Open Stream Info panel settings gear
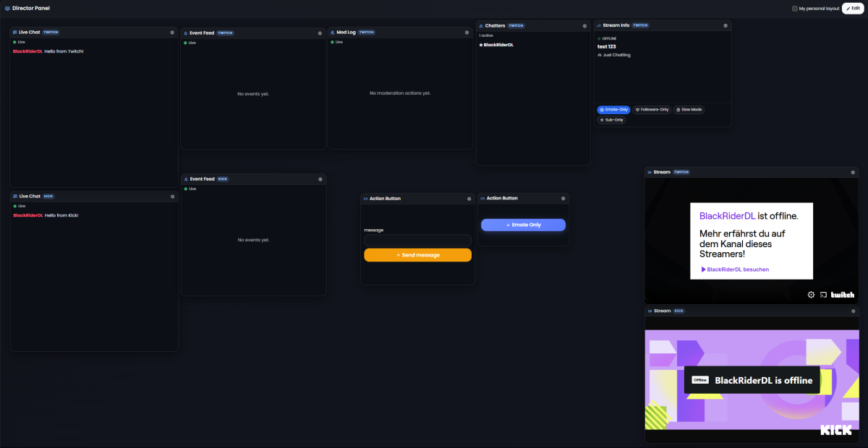 (726, 25)
